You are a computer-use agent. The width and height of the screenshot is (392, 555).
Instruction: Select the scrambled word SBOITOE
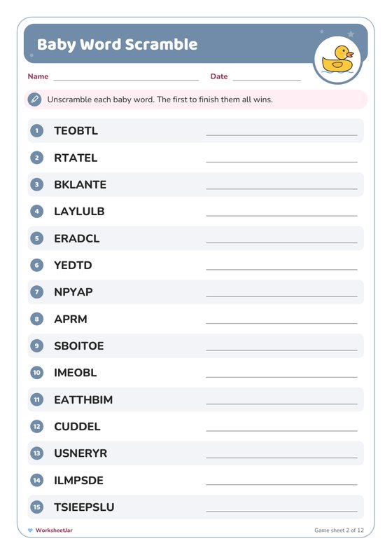79,345
